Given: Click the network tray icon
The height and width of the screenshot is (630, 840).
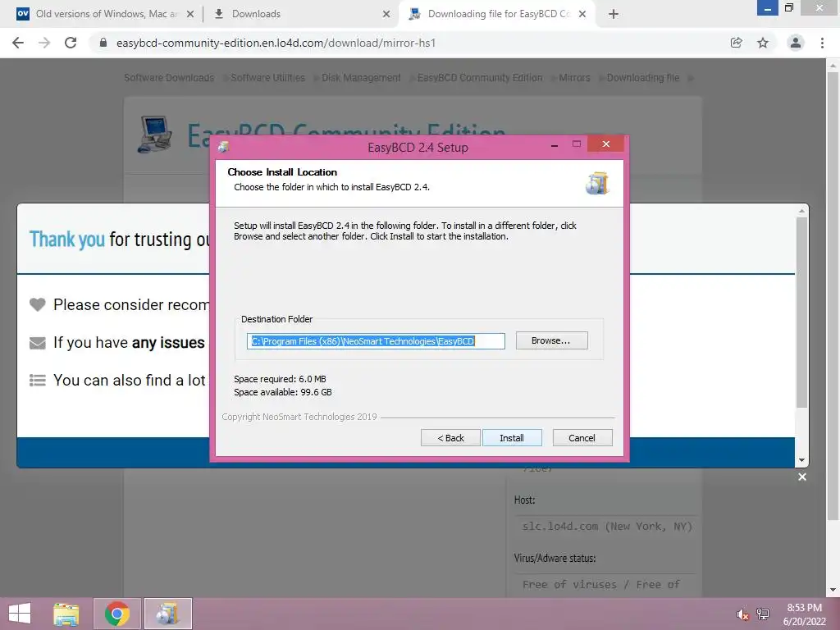Looking at the screenshot, I should 763,614.
